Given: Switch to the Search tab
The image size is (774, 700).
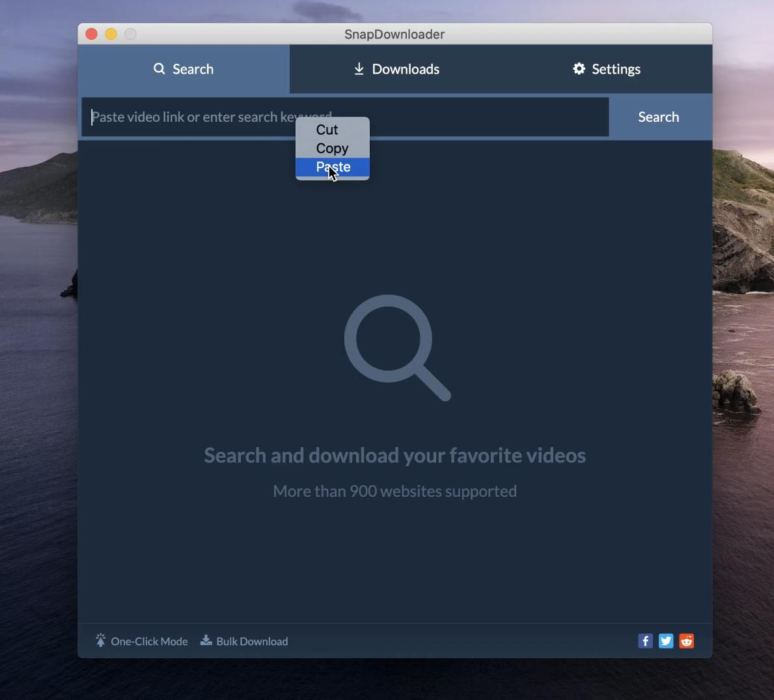Looking at the screenshot, I should (184, 69).
